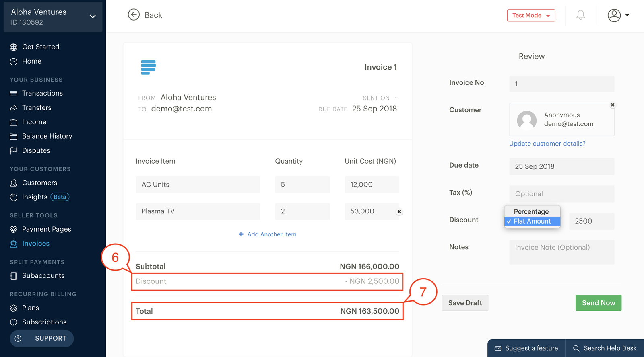Open the Insights Beta page

(39, 197)
